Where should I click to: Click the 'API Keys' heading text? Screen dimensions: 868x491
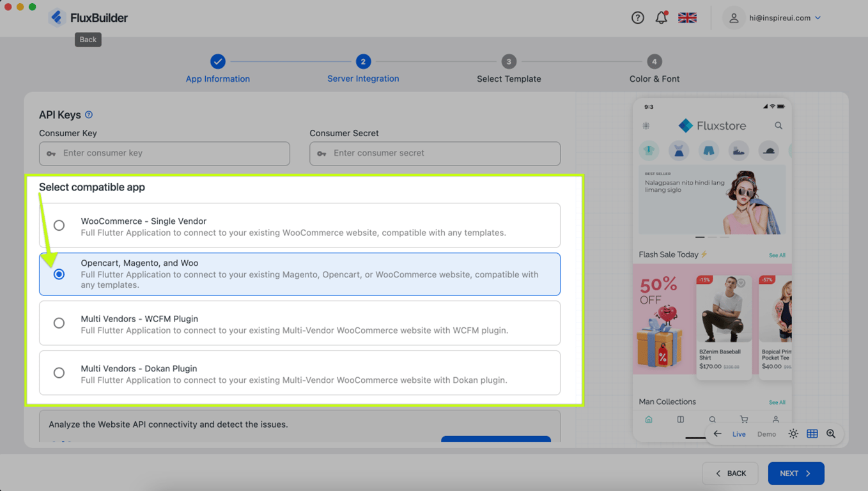click(60, 115)
